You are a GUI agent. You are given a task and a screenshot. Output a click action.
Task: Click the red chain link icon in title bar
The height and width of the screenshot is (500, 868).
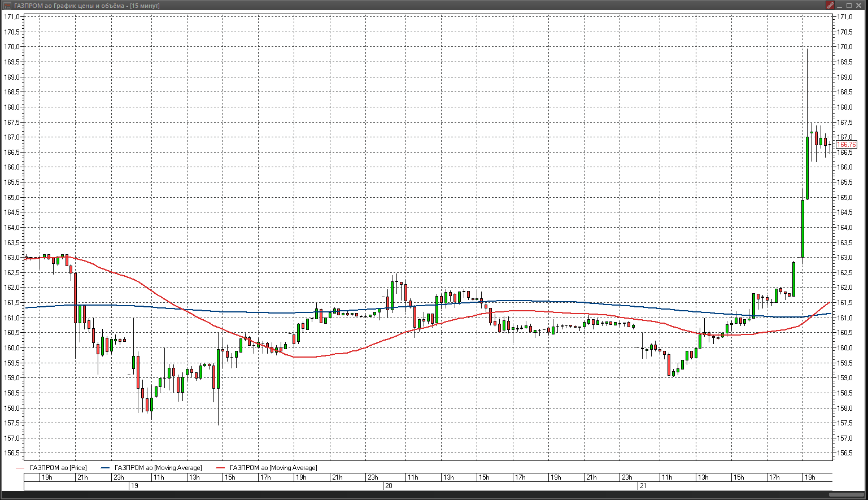(x=830, y=5)
